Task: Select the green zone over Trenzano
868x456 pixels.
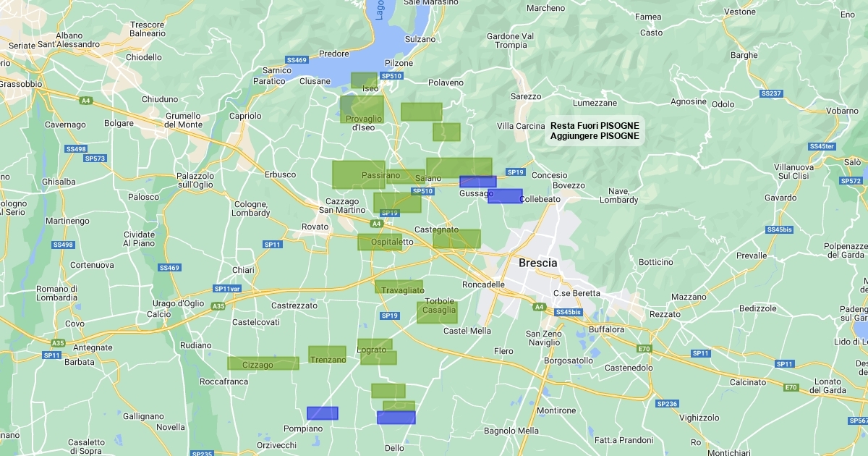Action: [327, 355]
